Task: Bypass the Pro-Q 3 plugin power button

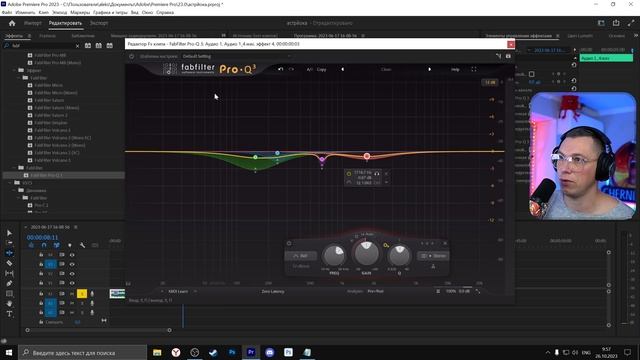Action: [132, 56]
